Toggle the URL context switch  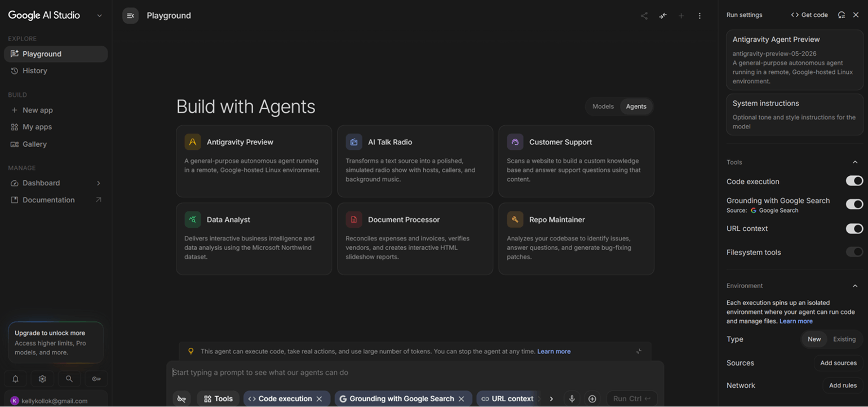tap(854, 228)
